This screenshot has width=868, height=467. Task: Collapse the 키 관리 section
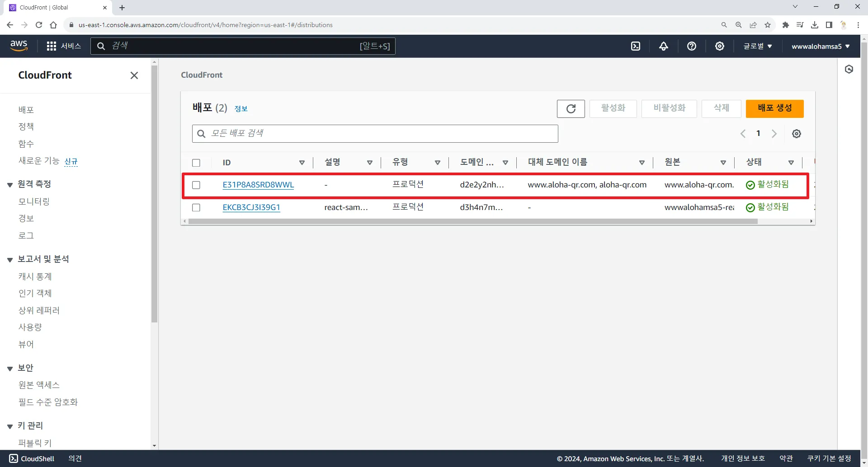tap(10, 426)
